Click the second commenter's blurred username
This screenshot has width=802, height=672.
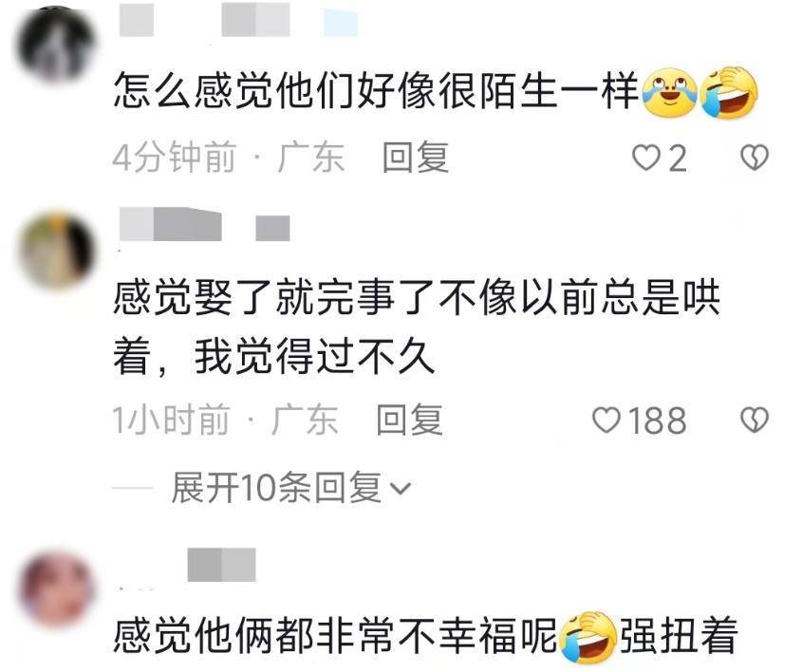205,225
